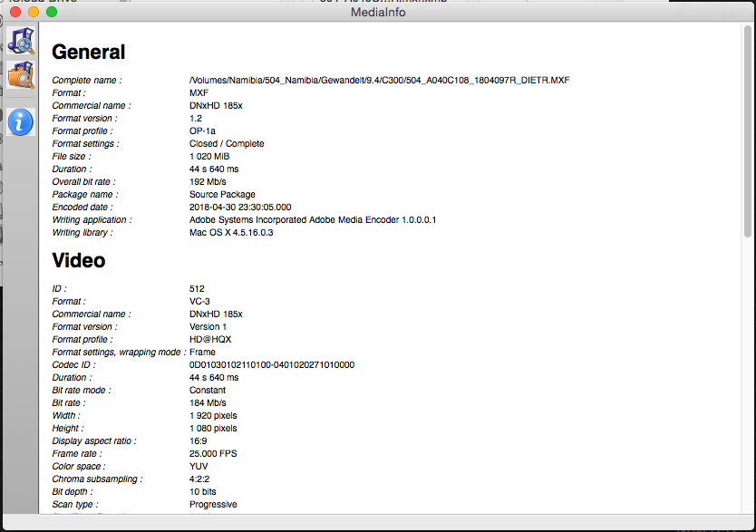Click the MediaInfo window title
Viewport: 756px width, 532px height.
378,12
